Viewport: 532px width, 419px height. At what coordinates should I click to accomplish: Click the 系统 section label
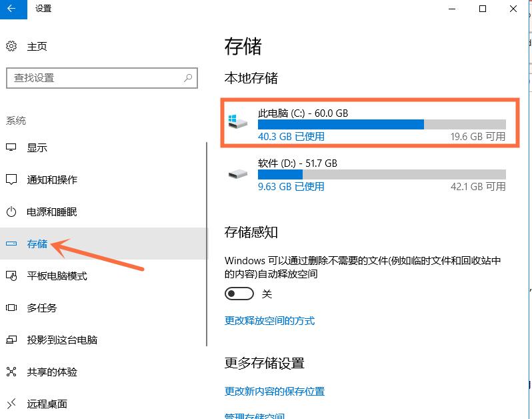click(x=15, y=120)
